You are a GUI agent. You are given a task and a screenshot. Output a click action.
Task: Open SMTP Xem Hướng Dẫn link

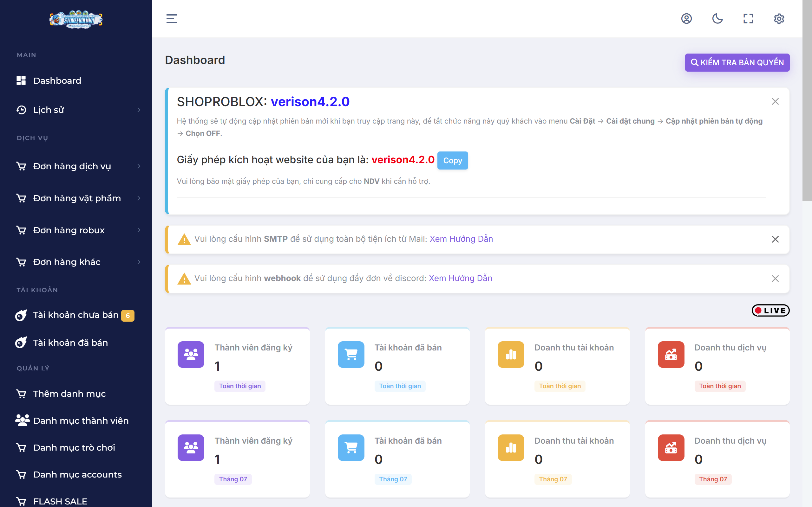(x=461, y=239)
